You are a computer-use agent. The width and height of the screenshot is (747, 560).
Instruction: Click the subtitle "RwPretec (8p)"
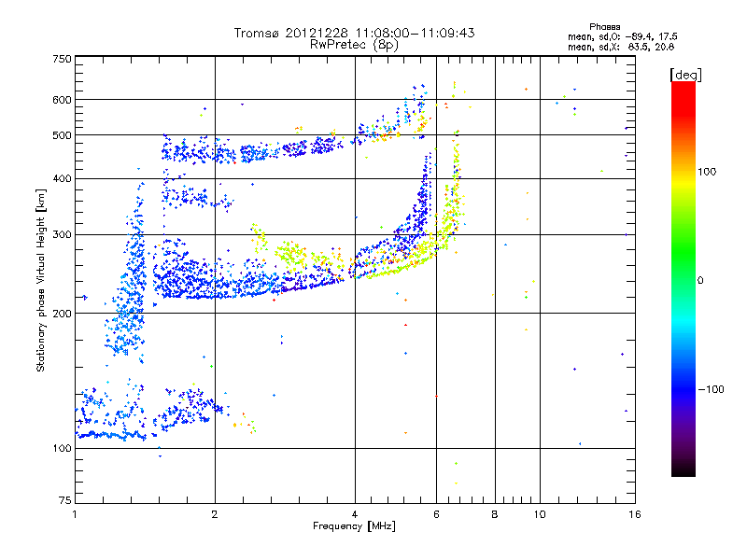pyautogui.click(x=355, y=45)
